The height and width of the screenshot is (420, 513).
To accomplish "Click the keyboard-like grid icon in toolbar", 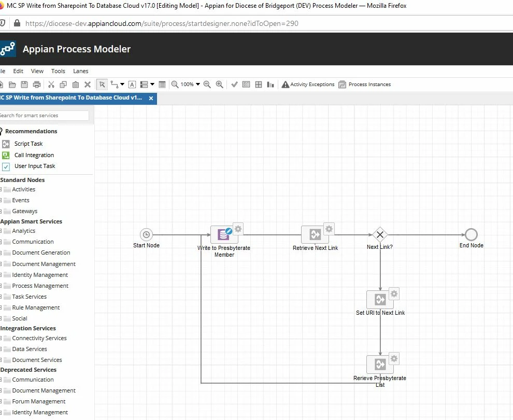I will point(246,85).
